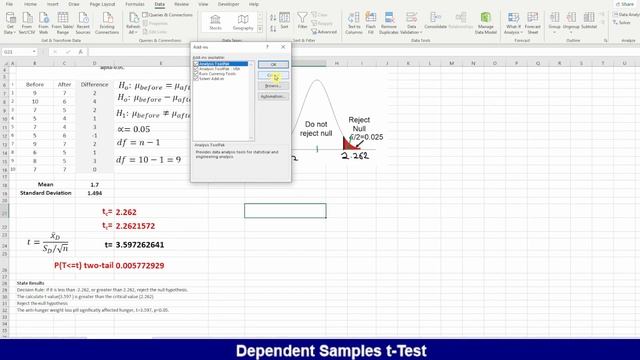Open the Data Analysis tool
The height and width of the screenshot is (360, 640).
(x=626, y=15)
